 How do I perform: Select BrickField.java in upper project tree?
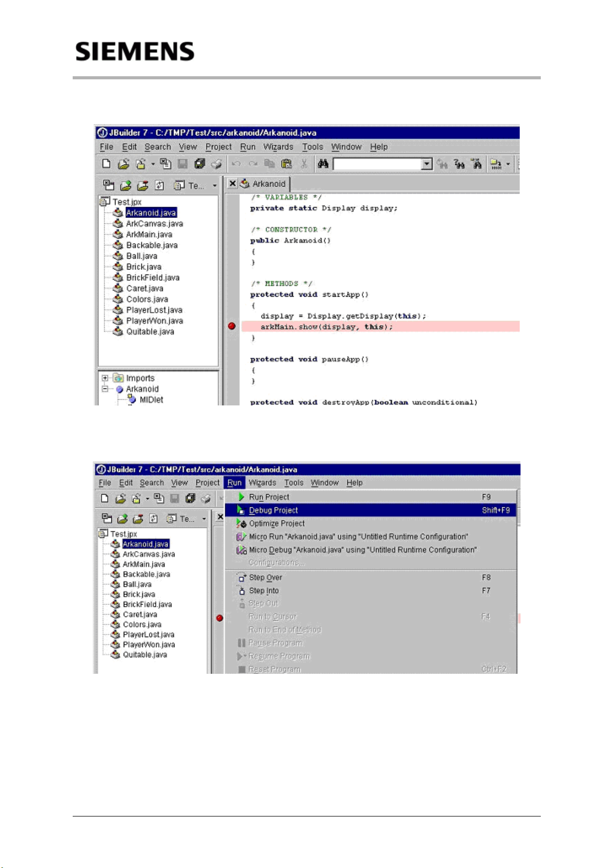click(153, 278)
